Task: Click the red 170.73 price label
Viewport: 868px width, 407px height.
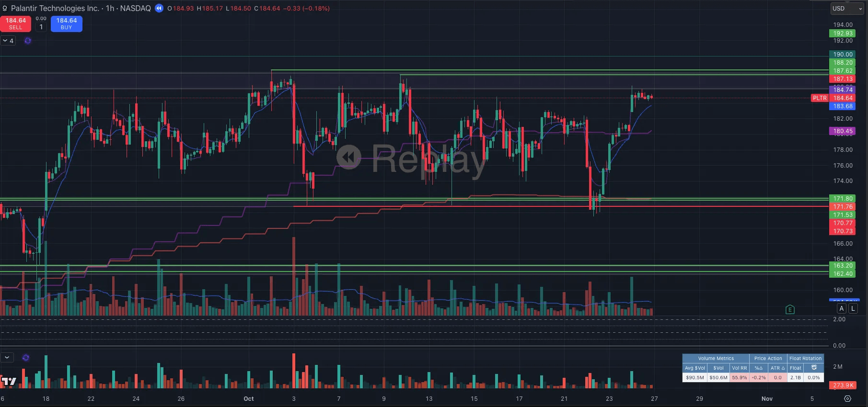Action: [843, 231]
